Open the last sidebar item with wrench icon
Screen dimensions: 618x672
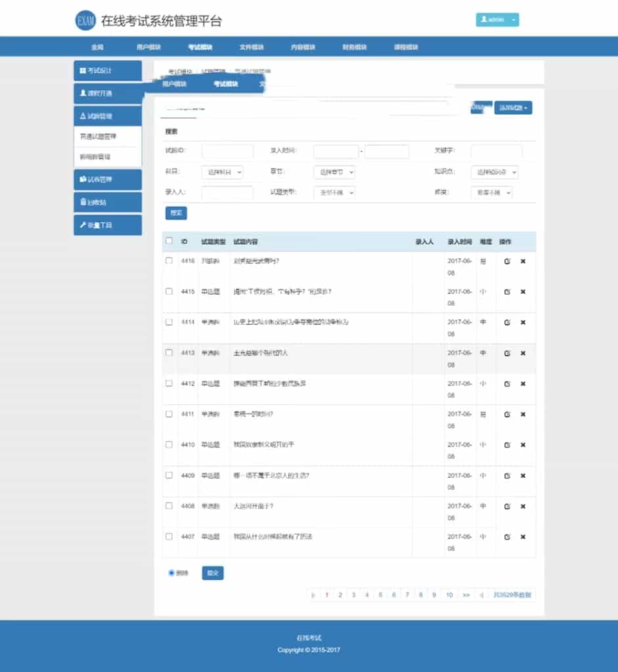(108, 225)
